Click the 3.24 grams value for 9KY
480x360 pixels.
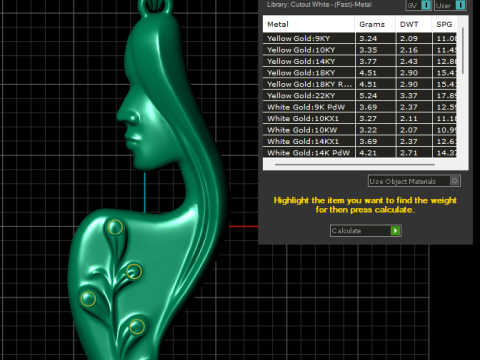[368, 38]
